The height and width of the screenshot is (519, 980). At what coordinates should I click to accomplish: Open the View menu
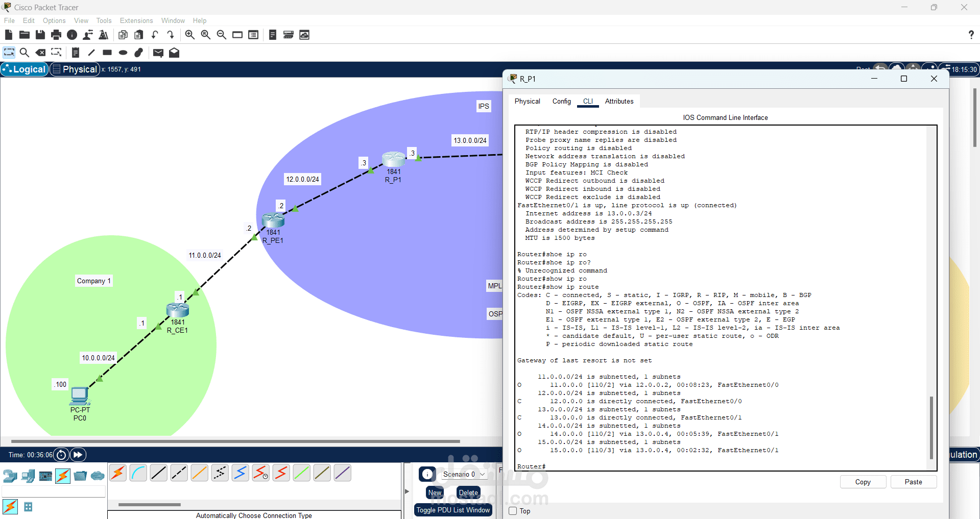tap(81, 20)
